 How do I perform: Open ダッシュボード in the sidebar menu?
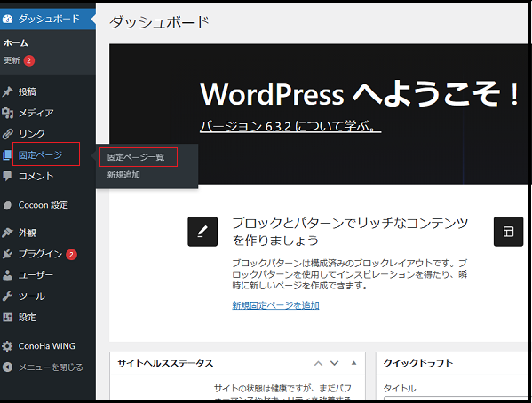point(48,19)
